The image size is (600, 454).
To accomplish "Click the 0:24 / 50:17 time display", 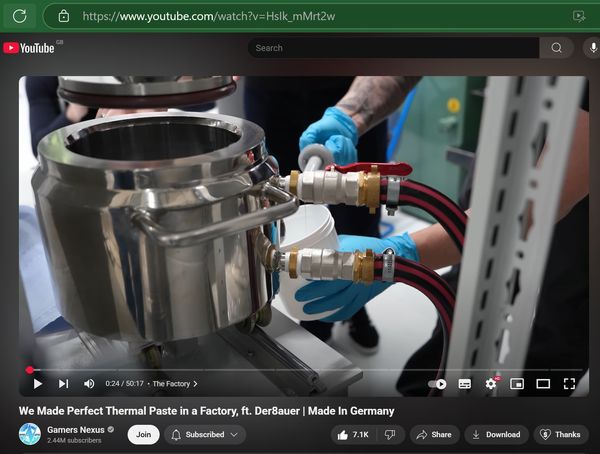I will [x=124, y=384].
